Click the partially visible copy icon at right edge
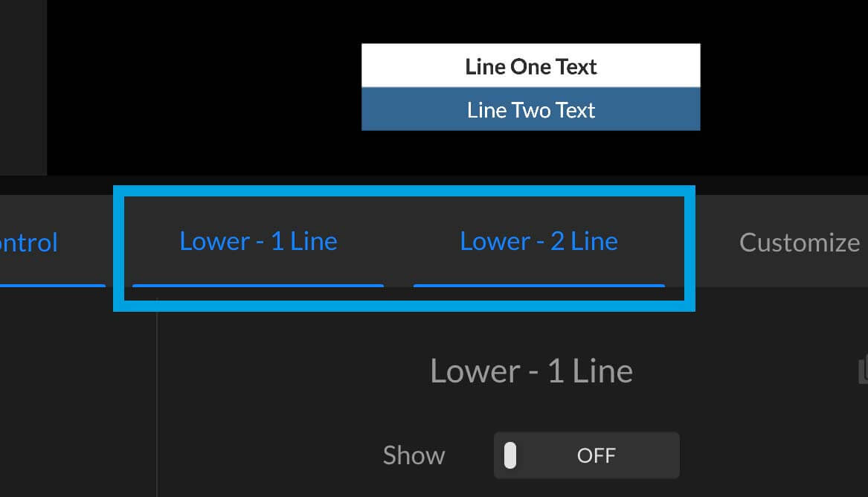Viewport: 868px width, 497px height. [863, 370]
